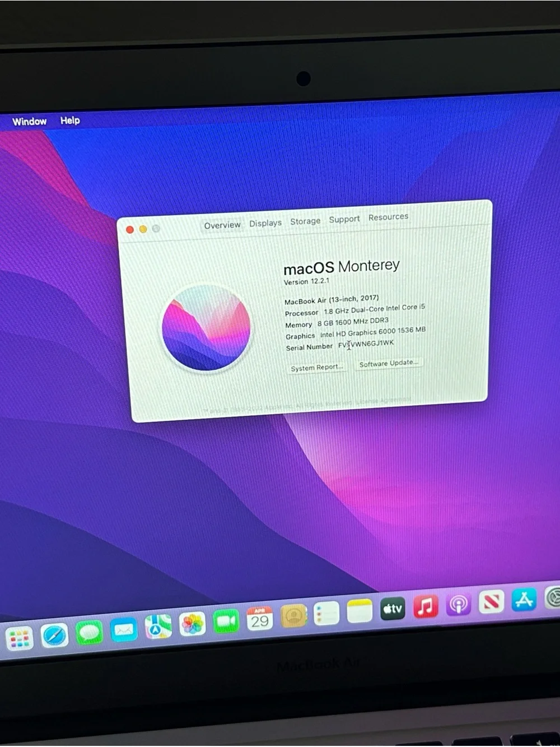Viewport: 560px width, 747px height.
Task: Click the memory value 8 GB 1600 MHz DDR3
Action: click(x=353, y=322)
